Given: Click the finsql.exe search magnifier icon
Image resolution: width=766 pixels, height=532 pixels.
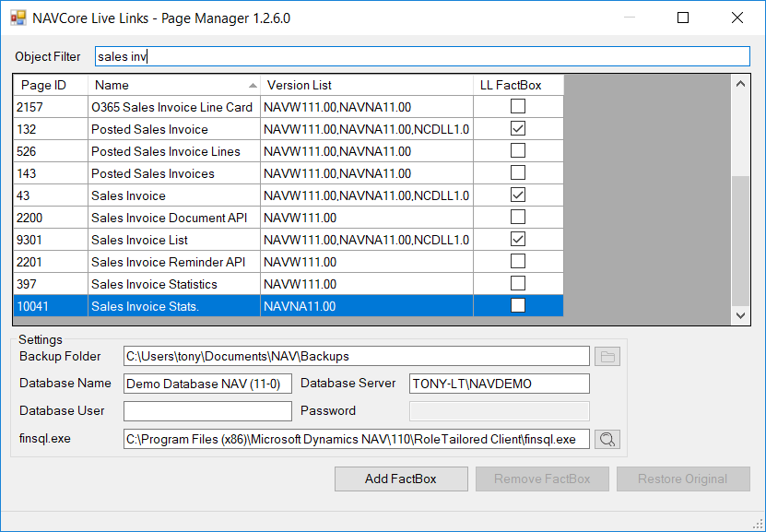Looking at the screenshot, I should [607, 439].
